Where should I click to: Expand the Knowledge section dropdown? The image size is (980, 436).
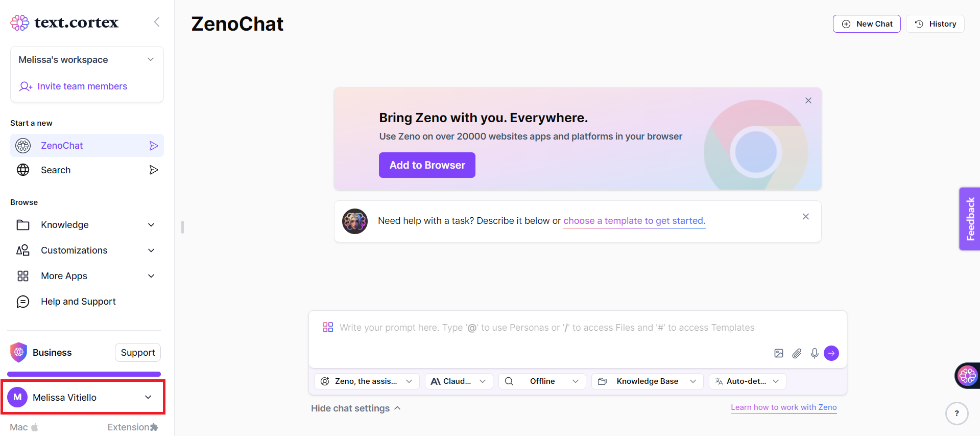pyautogui.click(x=151, y=225)
